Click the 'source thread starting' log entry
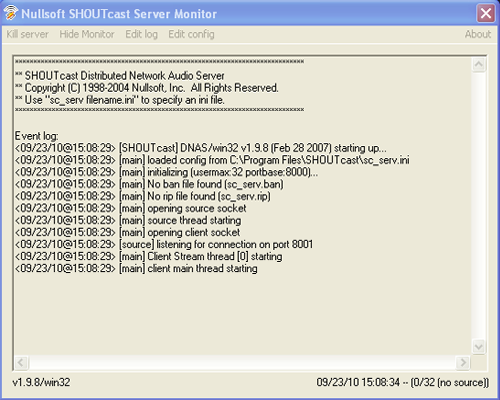Image resolution: width=500 pixels, height=400 pixels. click(x=128, y=220)
